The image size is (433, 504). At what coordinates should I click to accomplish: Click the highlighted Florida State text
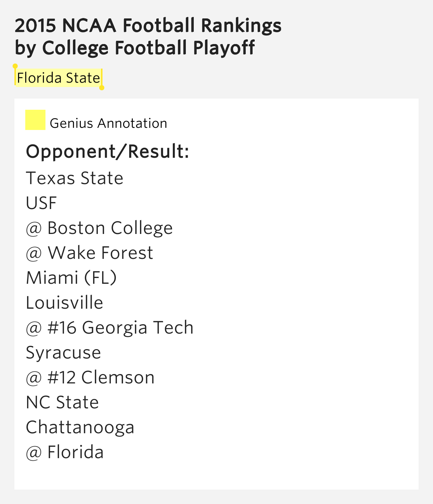point(58,78)
